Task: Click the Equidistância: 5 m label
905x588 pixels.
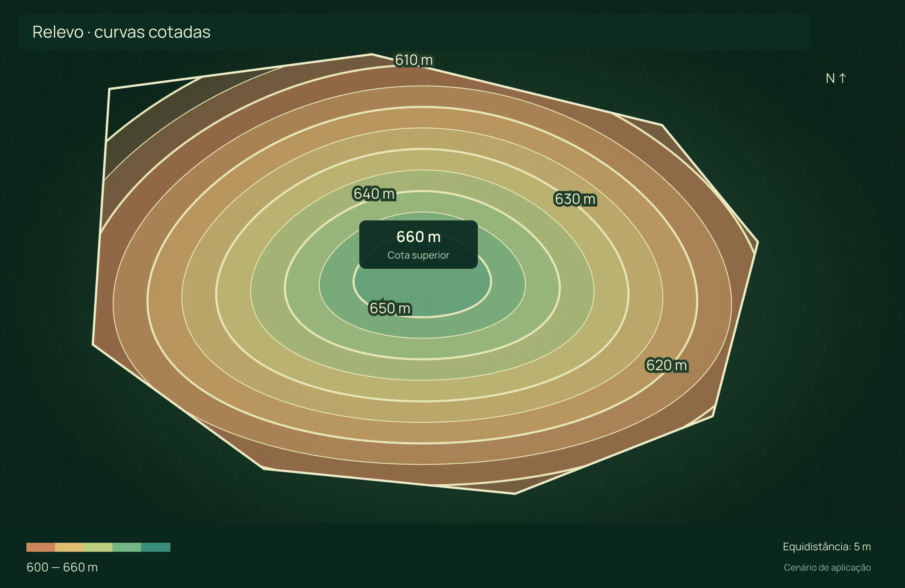Action: 827,547
